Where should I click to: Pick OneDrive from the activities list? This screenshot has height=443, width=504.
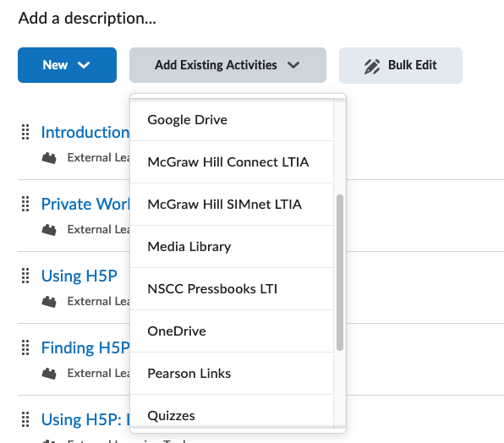232,331
